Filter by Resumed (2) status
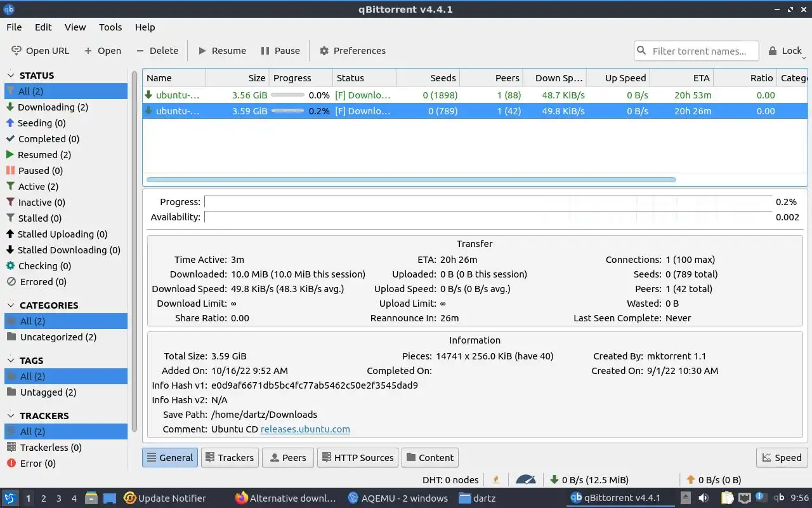This screenshot has height=508, width=812. (x=66, y=155)
